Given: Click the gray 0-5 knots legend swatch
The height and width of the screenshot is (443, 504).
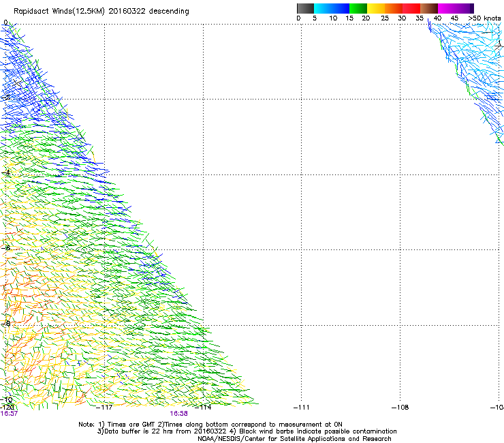Looking at the screenshot, I should point(305,8).
